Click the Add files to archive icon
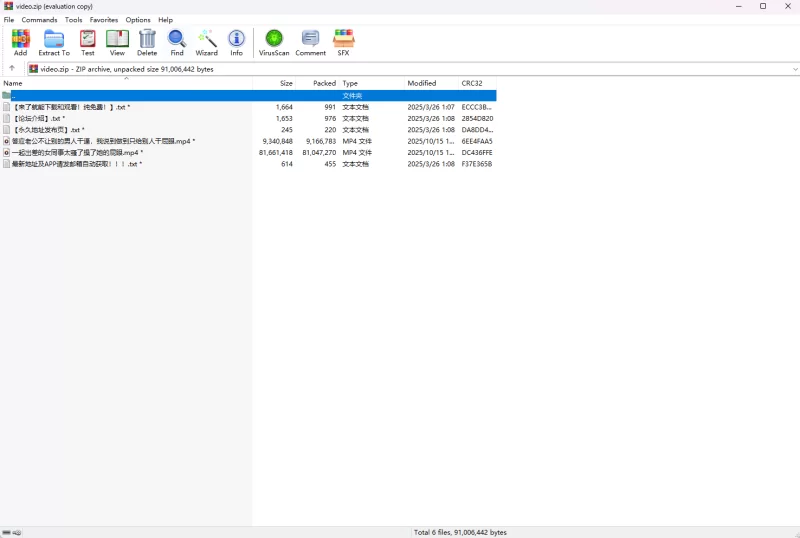Viewport: 800px width, 538px height. click(x=20, y=42)
